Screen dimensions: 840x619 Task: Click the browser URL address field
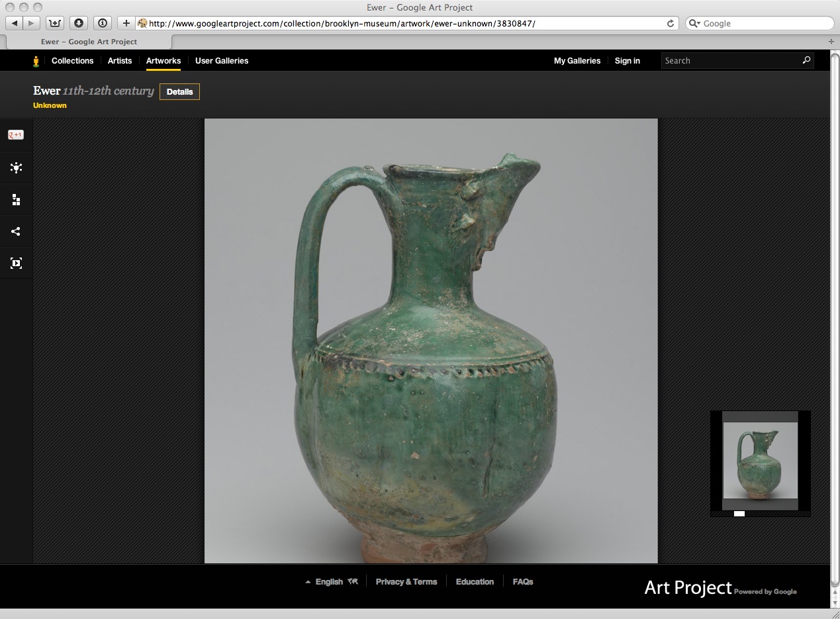pos(407,23)
